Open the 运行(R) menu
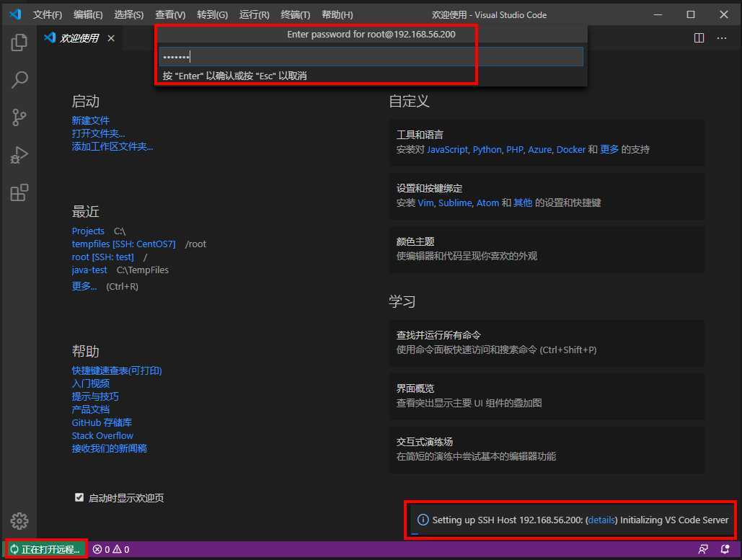This screenshot has width=742, height=560. tap(254, 14)
